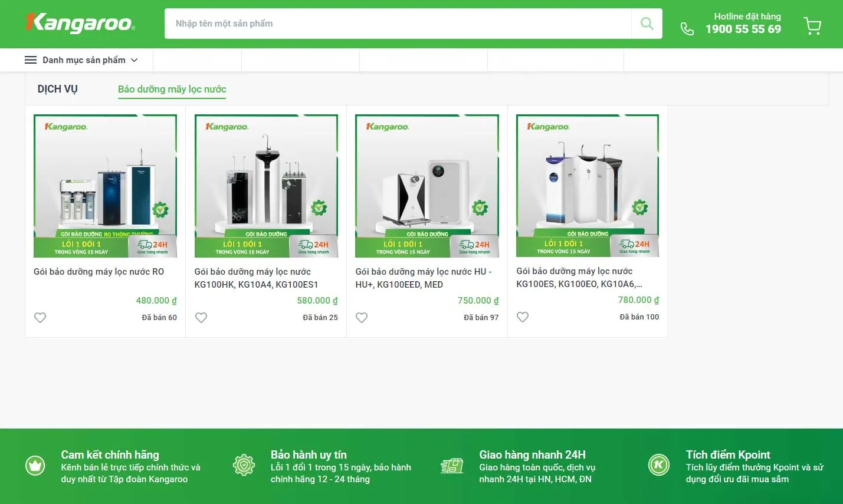Favorite the RO maintenance package with heart
Image resolution: width=843 pixels, height=504 pixels.
click(x=40, y=318)
